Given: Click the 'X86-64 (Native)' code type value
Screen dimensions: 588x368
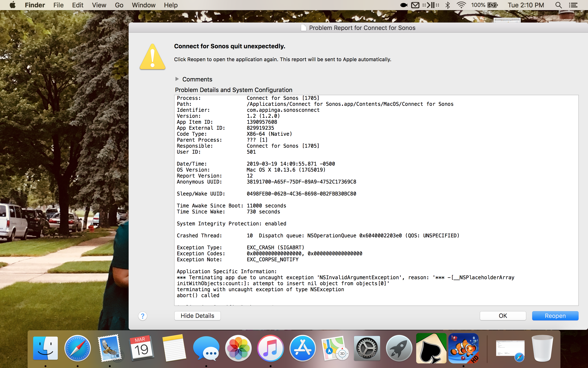Looking at the screenshot, I should point(269,134).
